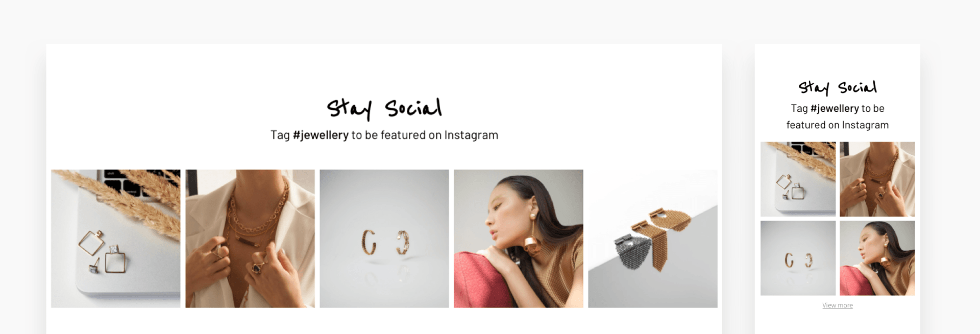Select the mesh tassel earrings photo
The width and height of the screenshot is (980, 334).
[653, 238]
